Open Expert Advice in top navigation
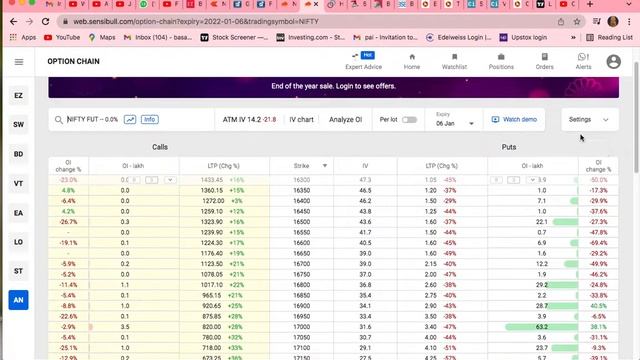 coord(363,62)
